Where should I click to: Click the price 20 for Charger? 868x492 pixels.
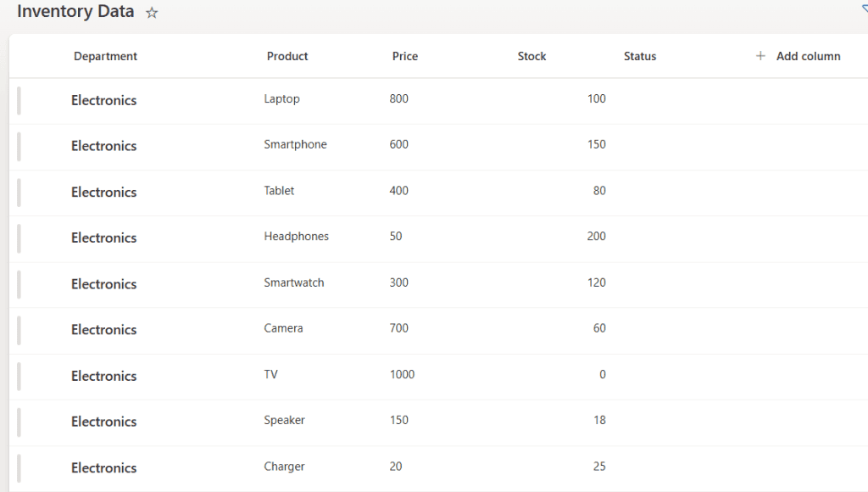pos(396,467)
